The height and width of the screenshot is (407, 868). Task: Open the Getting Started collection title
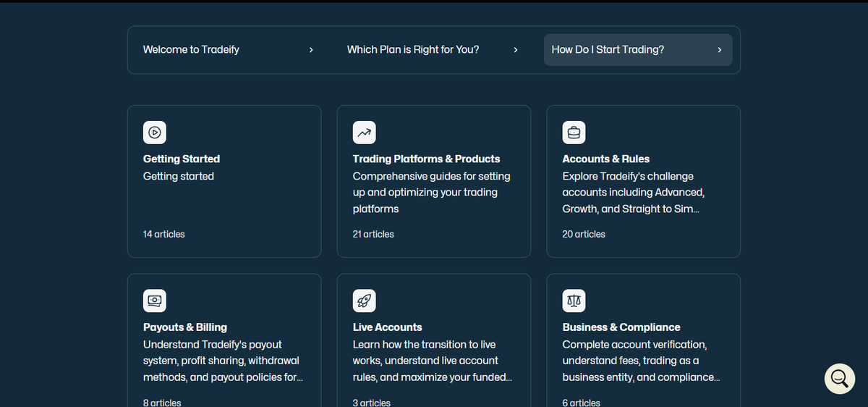[182, 159]
